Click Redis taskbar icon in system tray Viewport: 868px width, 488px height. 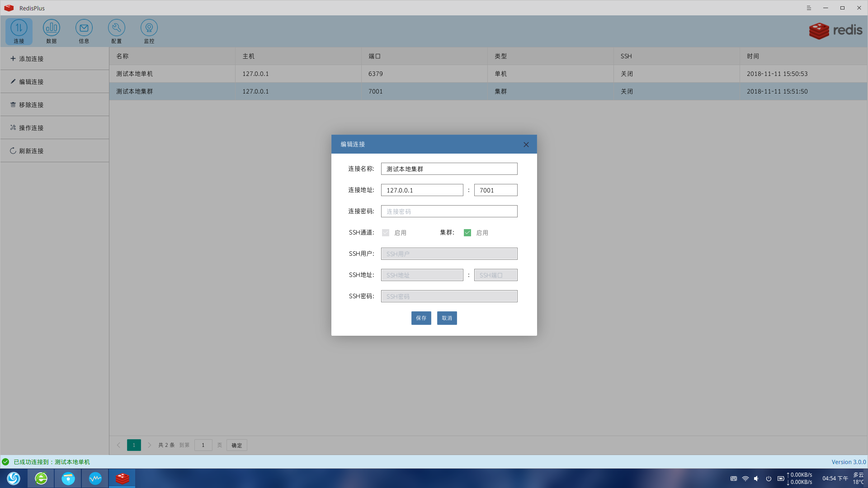[122, 478]
